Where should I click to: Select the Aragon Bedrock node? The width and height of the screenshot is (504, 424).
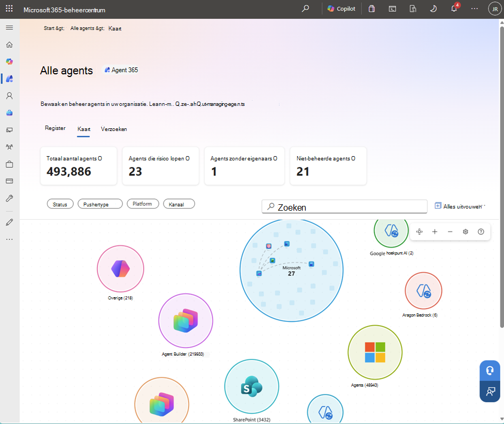point(423,291)
